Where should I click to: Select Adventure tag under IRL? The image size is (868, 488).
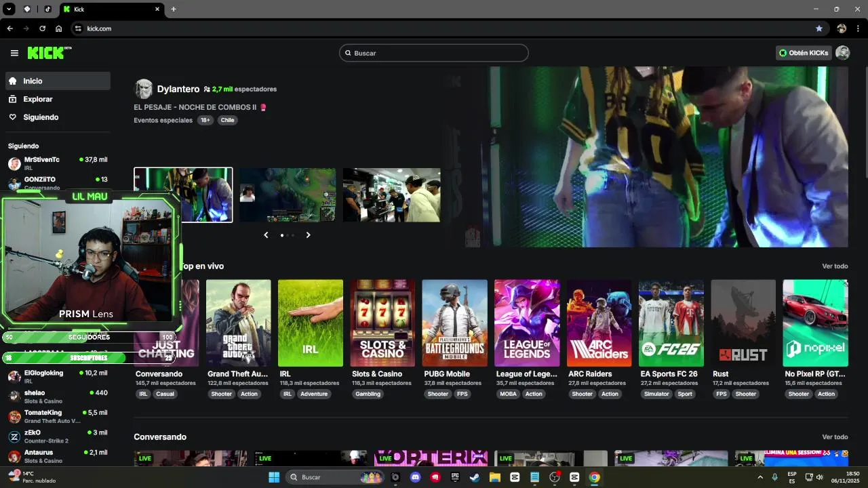pos(314,394)
